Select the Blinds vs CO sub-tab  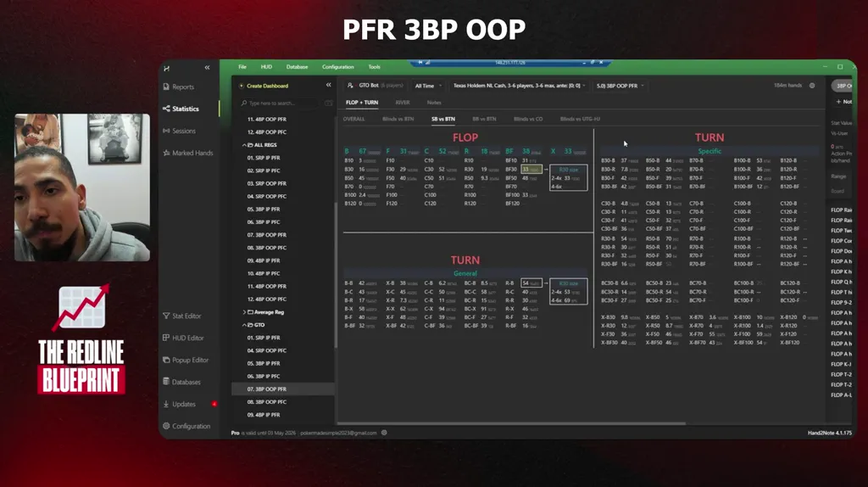click(528, 119)
